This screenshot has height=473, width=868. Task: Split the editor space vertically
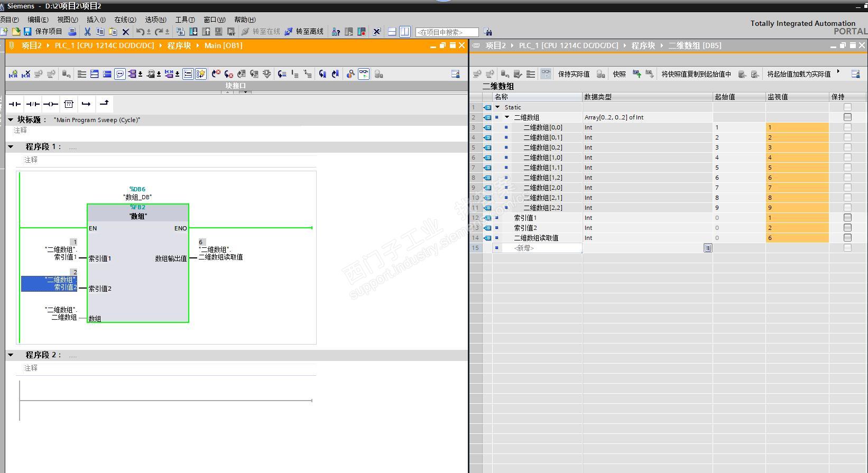pos(405,32)
